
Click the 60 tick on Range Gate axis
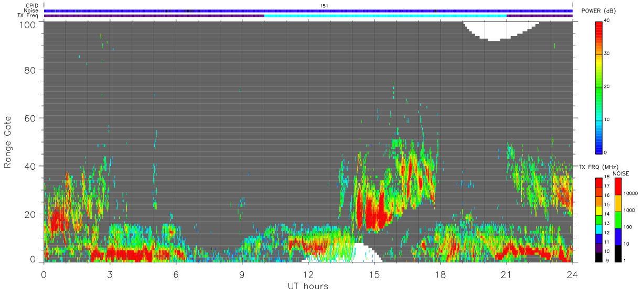tap(30, 118)
